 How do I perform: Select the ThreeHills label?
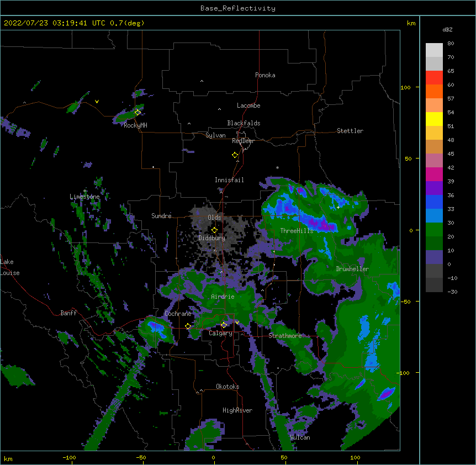(x=297, y=231)
